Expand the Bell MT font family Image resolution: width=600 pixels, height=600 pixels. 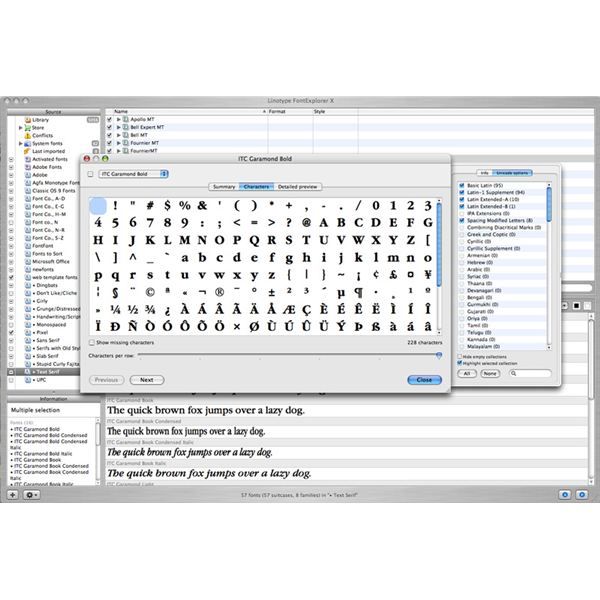pos(119,135)
